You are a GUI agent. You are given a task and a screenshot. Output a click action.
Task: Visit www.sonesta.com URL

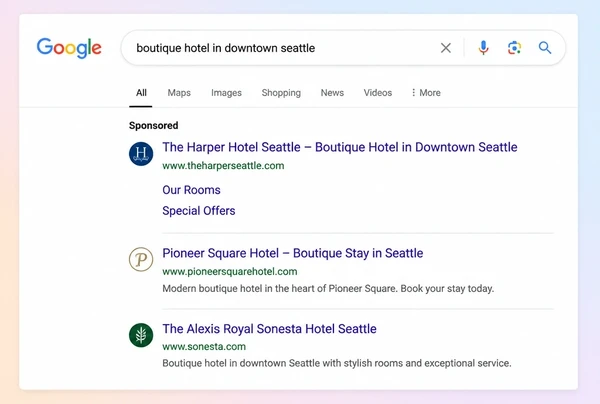click(204, 347)
